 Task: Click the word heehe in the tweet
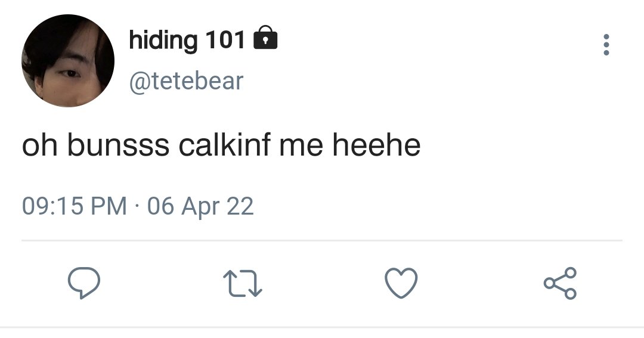376,145
